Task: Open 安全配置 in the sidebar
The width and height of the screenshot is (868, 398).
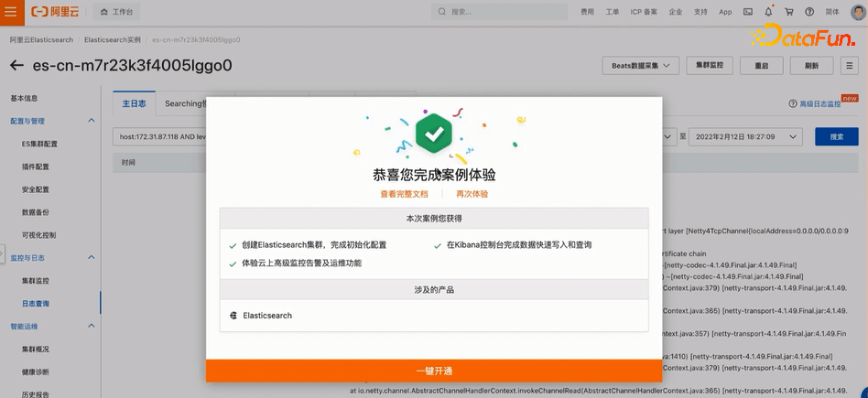Action: click(36, 189)
